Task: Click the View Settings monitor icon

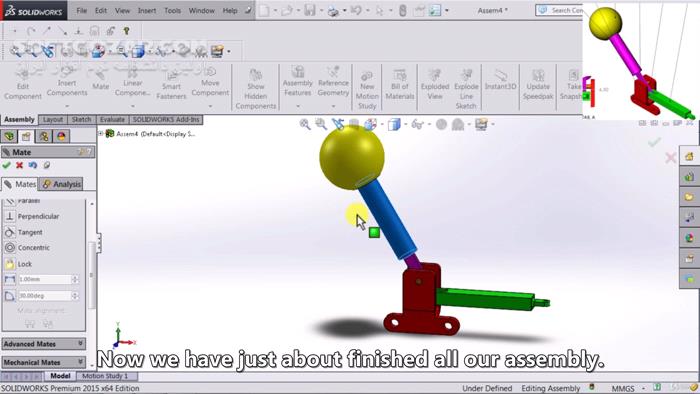Action: (x=481, y=124)
